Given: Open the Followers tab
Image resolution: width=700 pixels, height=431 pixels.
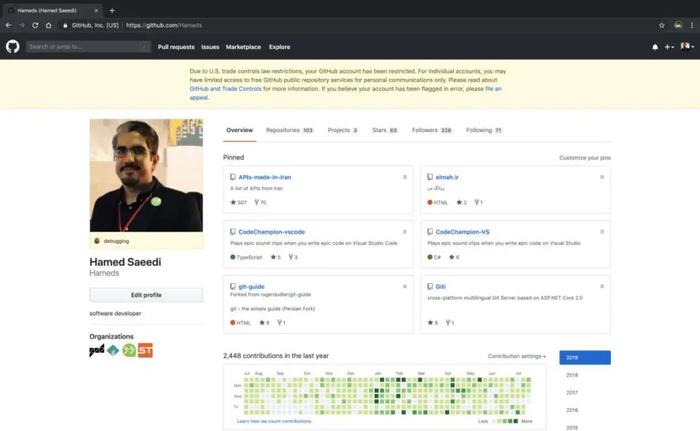Looking at the screenshot, I should 432,130.
